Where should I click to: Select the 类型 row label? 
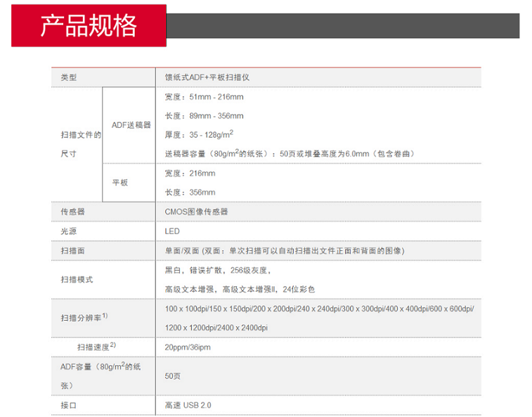tap(69, 77)
